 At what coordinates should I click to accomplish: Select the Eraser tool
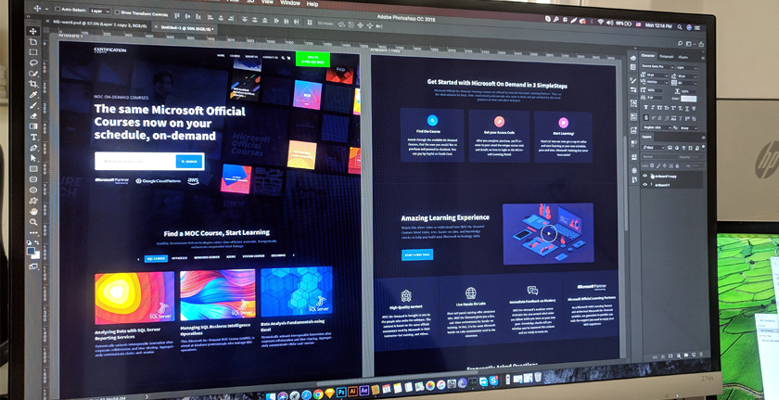pos(33,115)
